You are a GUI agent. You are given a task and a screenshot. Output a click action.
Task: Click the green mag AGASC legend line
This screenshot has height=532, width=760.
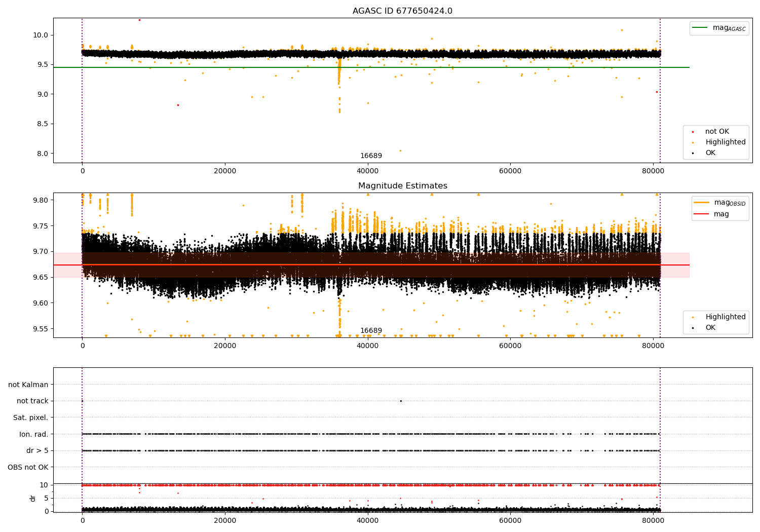coord(700,28)
